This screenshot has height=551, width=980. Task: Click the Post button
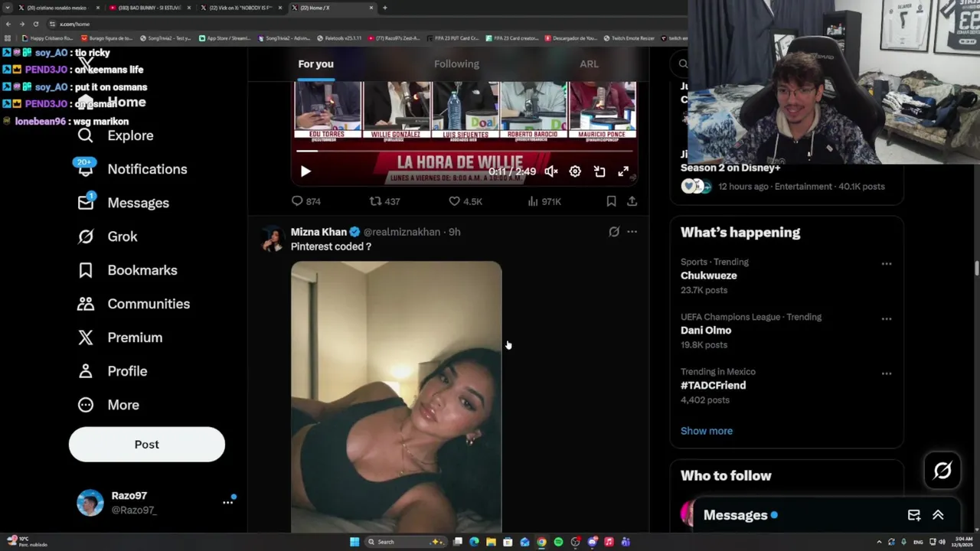pyautogui.click(x=147, y=445)
